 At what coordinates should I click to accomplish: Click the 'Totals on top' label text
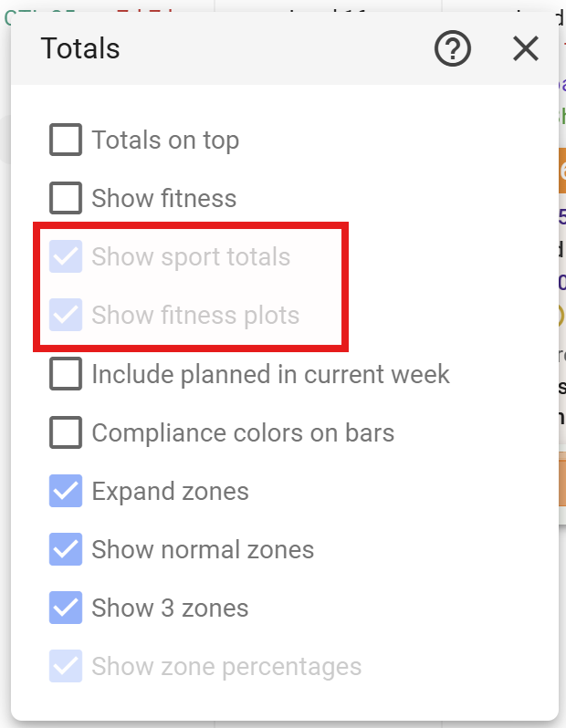click(x=165, y=140)
